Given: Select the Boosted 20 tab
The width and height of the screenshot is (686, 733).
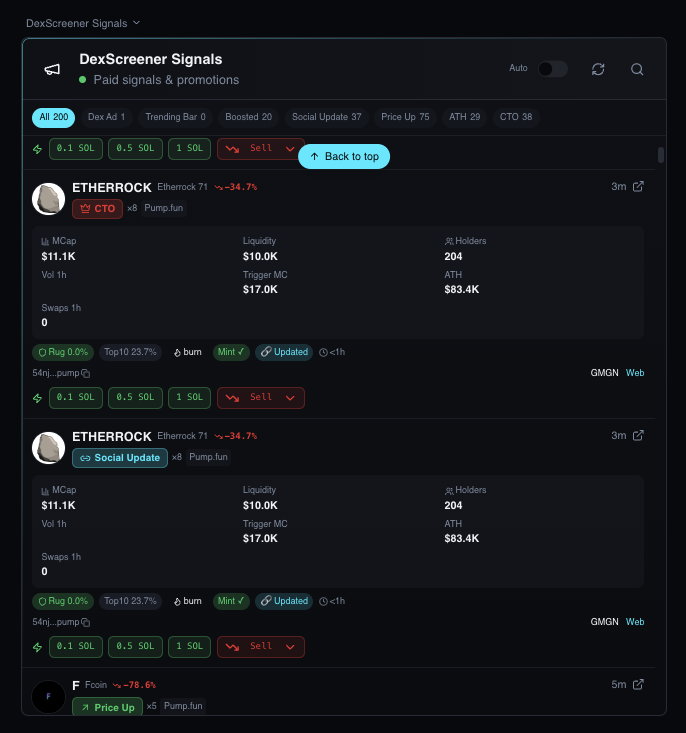Looking at the screenshot, I should click(x=248, y=117).
